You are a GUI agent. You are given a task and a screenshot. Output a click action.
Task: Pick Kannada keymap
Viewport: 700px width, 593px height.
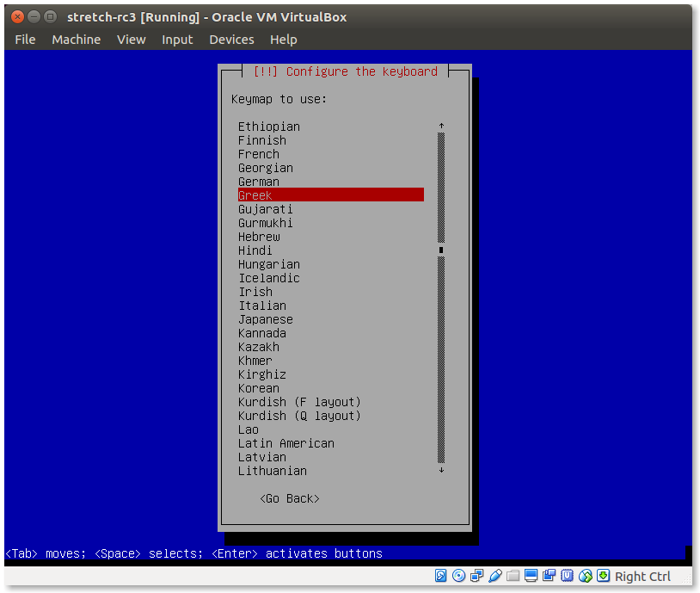coord(262,333)
